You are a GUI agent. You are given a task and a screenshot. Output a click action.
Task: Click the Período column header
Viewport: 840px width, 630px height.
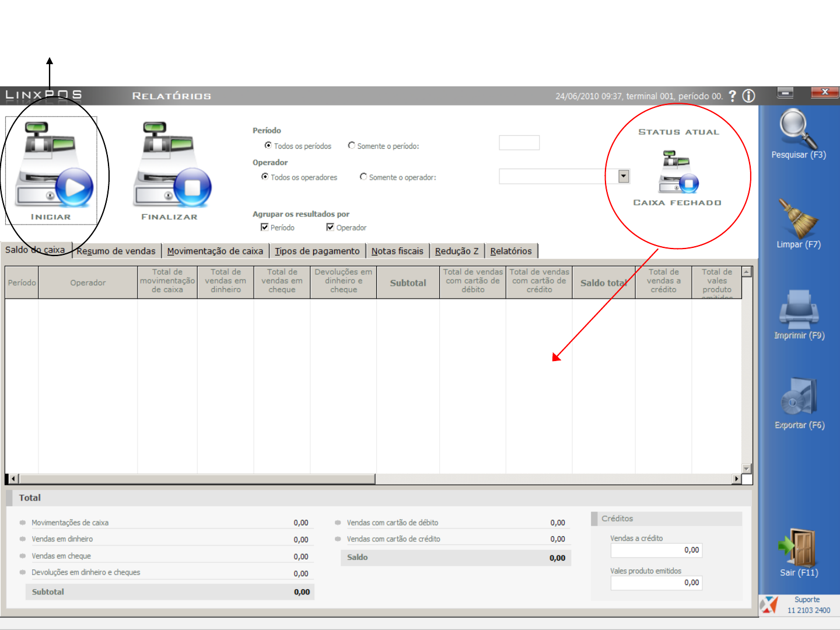(x=22, y=283)
